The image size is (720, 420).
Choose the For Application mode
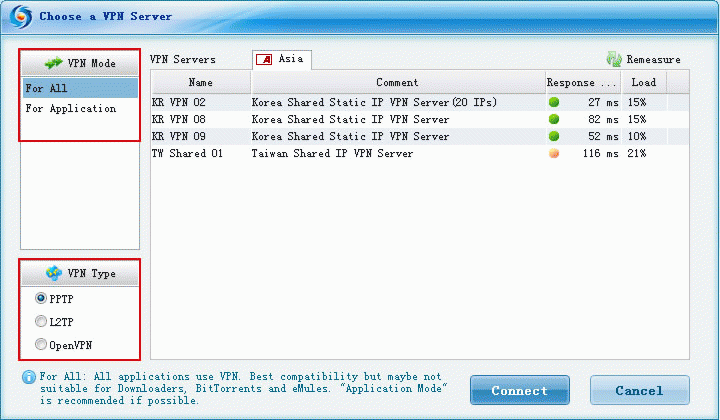tap(80, 108)
